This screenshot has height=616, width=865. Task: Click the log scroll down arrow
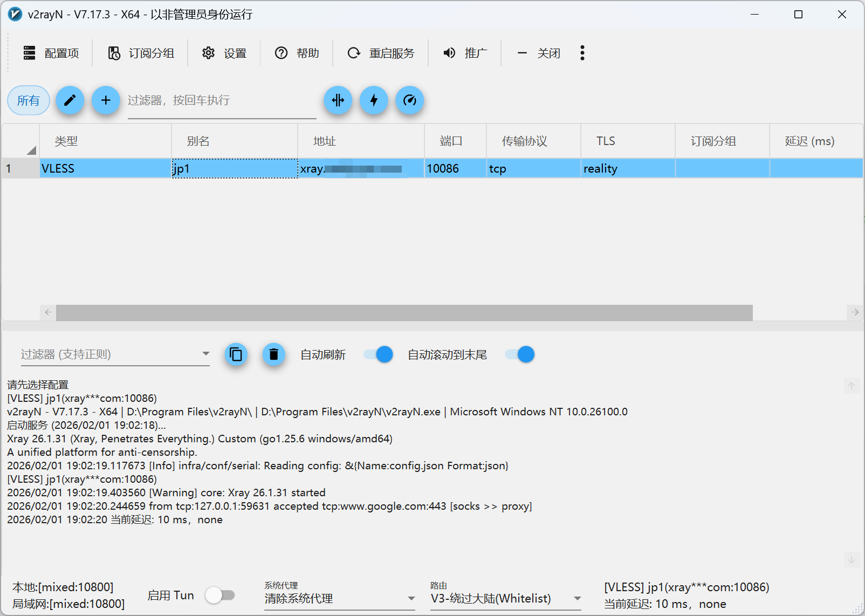point(852,560)
